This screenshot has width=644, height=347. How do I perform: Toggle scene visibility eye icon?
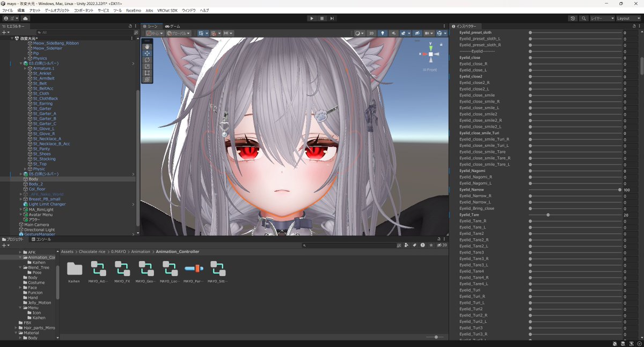point(417,33)
